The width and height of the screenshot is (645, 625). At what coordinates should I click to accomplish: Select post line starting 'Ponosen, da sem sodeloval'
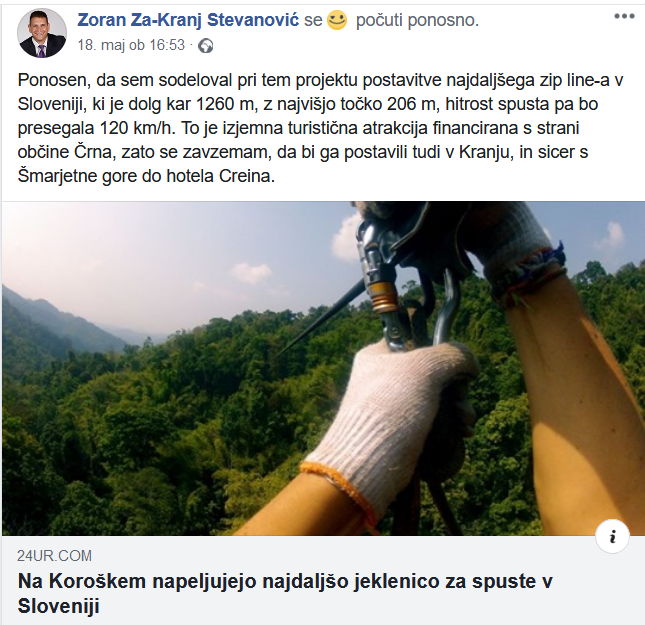(x=320, y=80)
